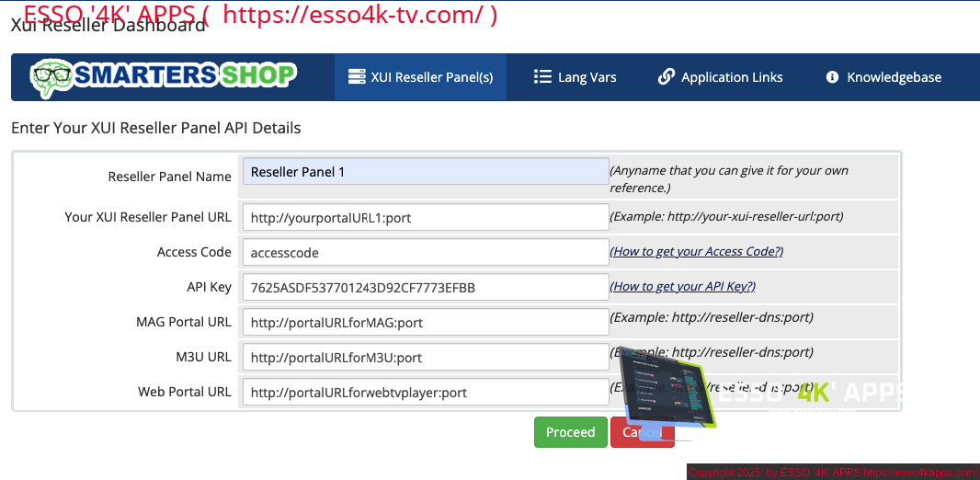
Task: Go to Application Links
Action: pyautogui.click(x=721, y=77)
